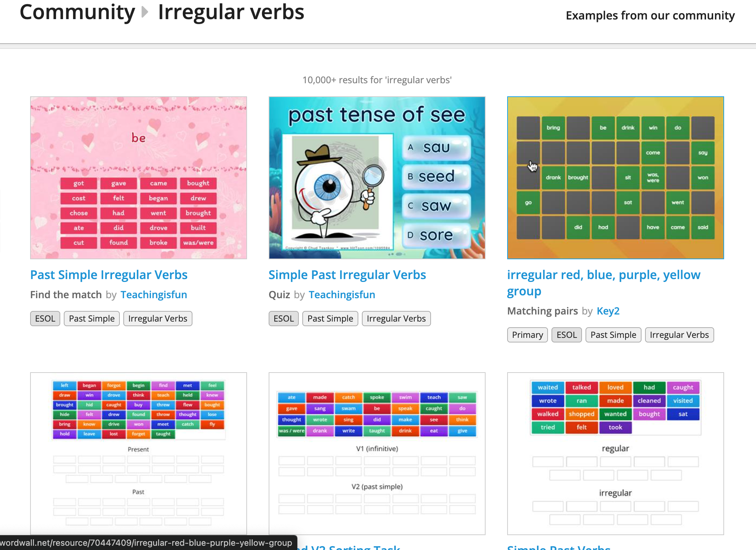Open the Present/Past sorting activity thumbnail
Image resolution: width=756 pixels, height=550 pixels.
tap(139, 453)
